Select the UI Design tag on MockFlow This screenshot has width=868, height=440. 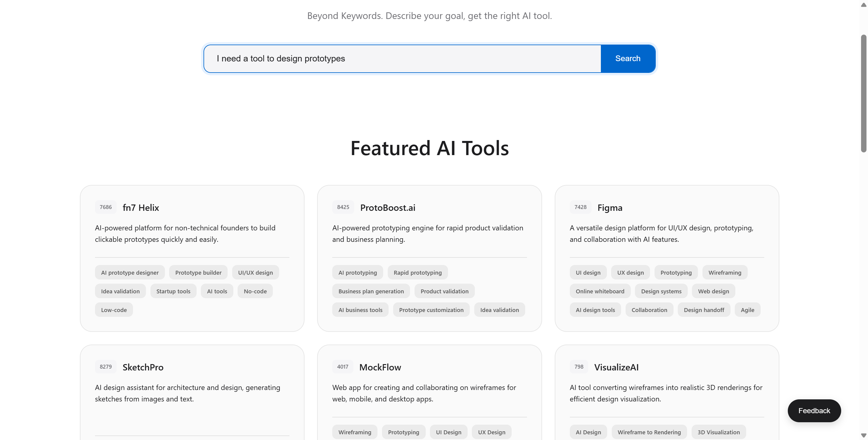tap(449, 432)
